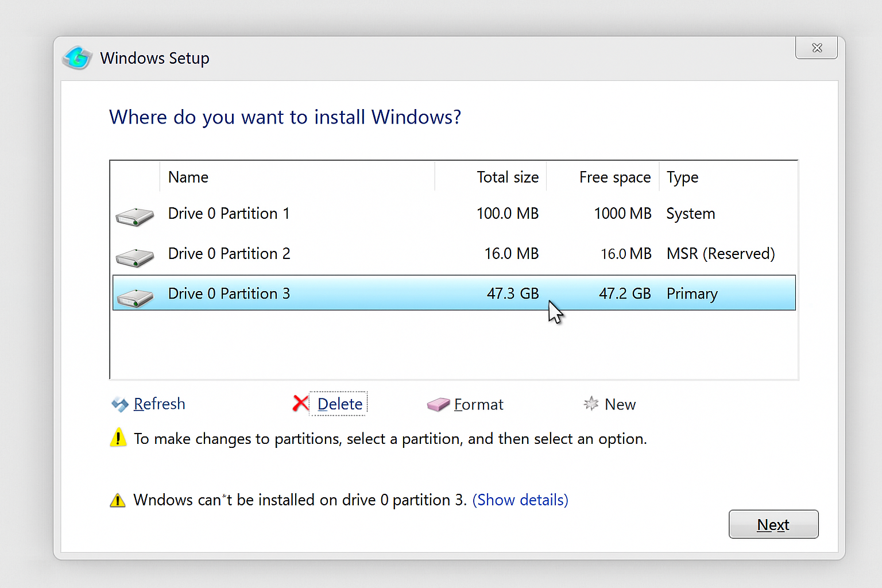Select Drive 0 Partition 1 row
The width and height of the screenshot is (882, 588).
pos(454,214)
